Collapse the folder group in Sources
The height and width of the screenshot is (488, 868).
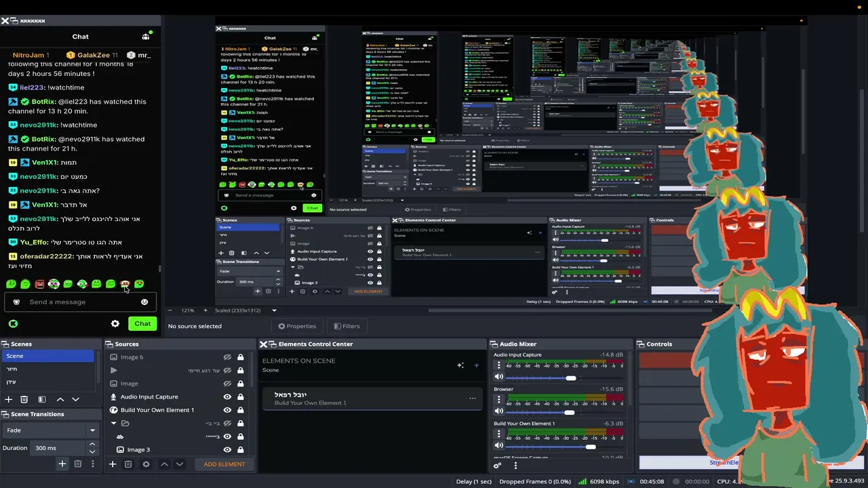[x=113, y=423]
